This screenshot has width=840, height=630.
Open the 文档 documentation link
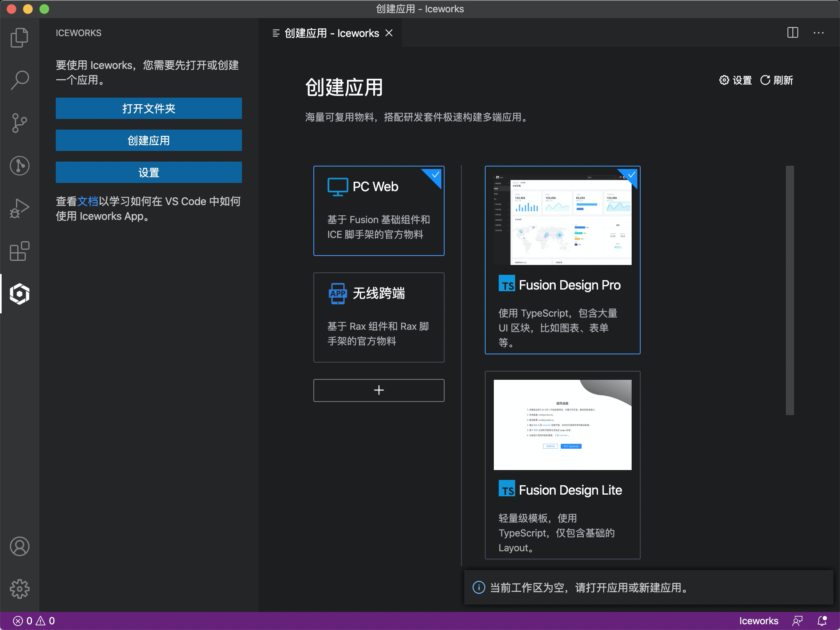click(x=89, y=201)
